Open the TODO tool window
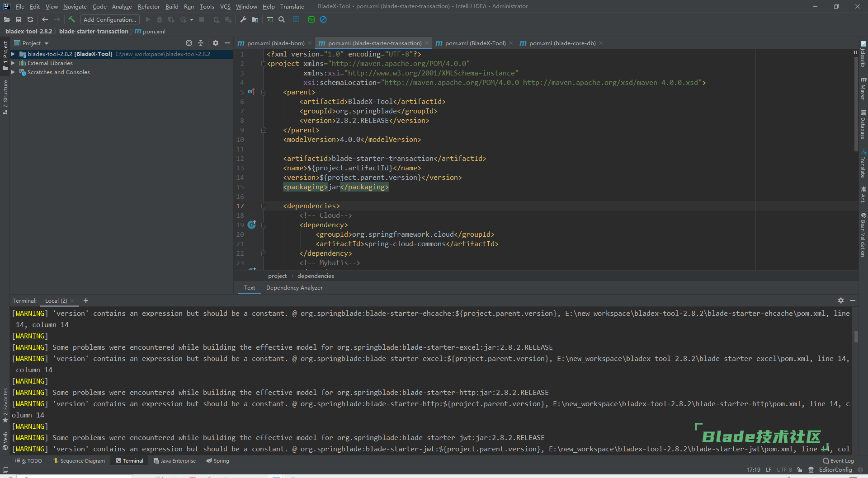The image size is (868, 478). point(29,461)
